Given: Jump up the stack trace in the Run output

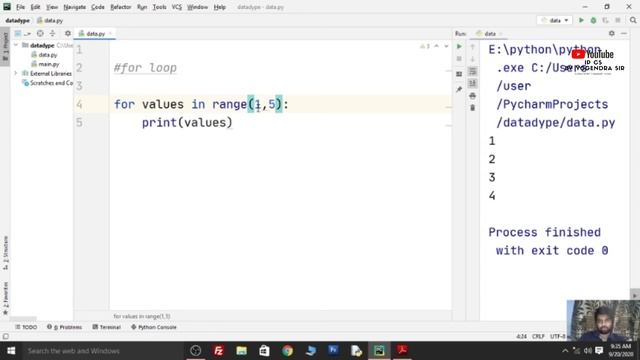Looking at the screenshot, I should coord(473,47).
